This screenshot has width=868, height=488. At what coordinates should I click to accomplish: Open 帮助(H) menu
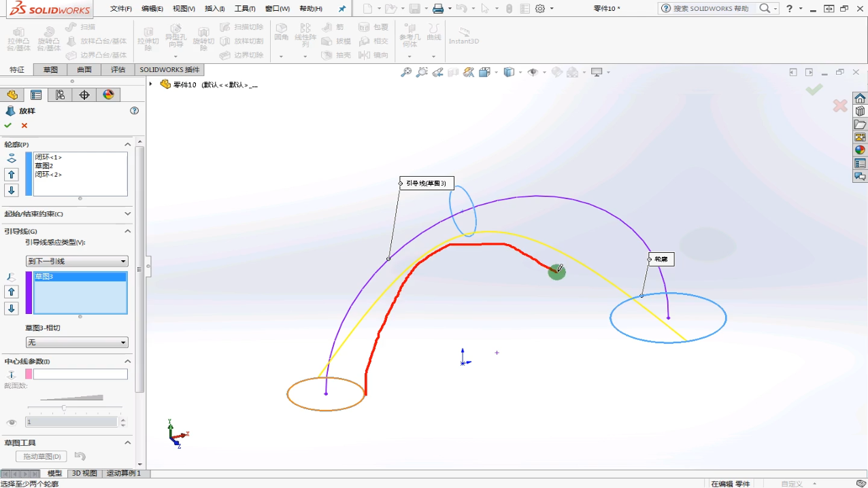coord(311,9)
